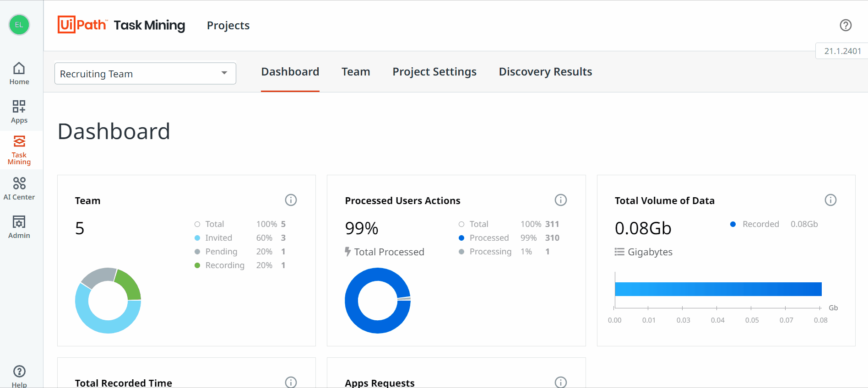Click the 99% processed value

tap(362, 228)
